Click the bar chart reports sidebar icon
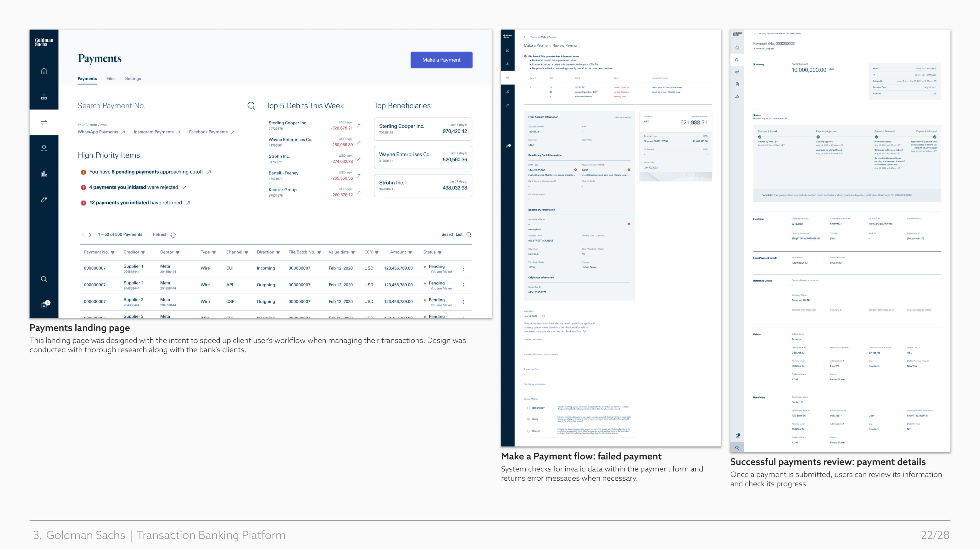980x550 pixels. (44, 174)
